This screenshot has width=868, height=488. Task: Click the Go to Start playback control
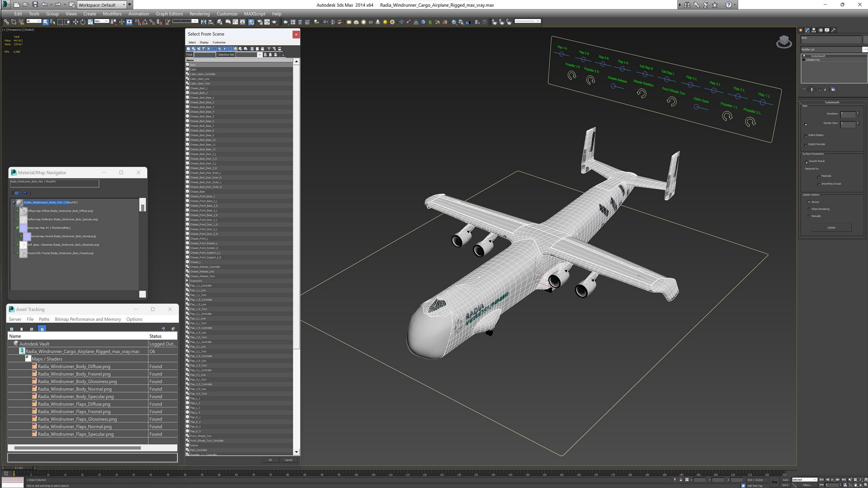click(821, 480)
